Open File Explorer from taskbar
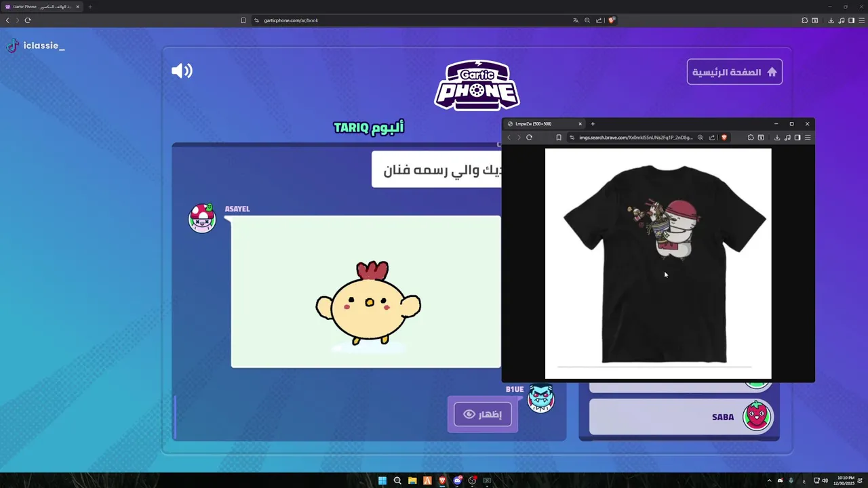Image resolution: width=868 pixels, height=488 pixels. (412, 481)
